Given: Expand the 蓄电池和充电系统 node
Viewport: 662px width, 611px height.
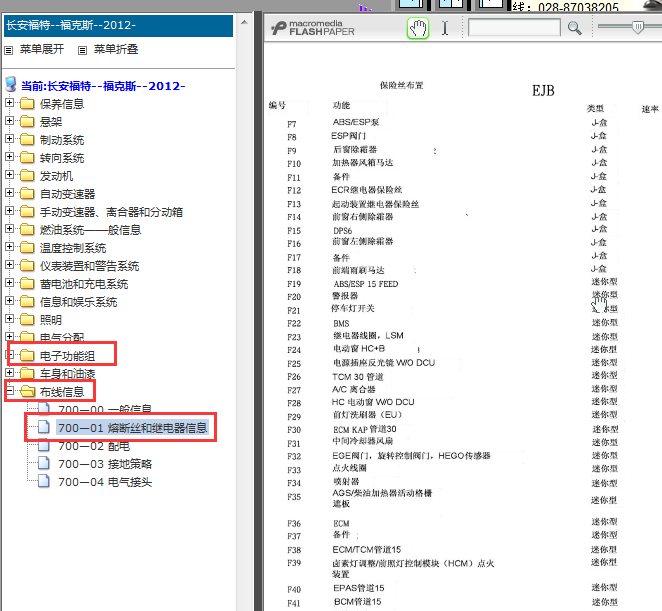Looking at the screenshot, I should 9,282.
